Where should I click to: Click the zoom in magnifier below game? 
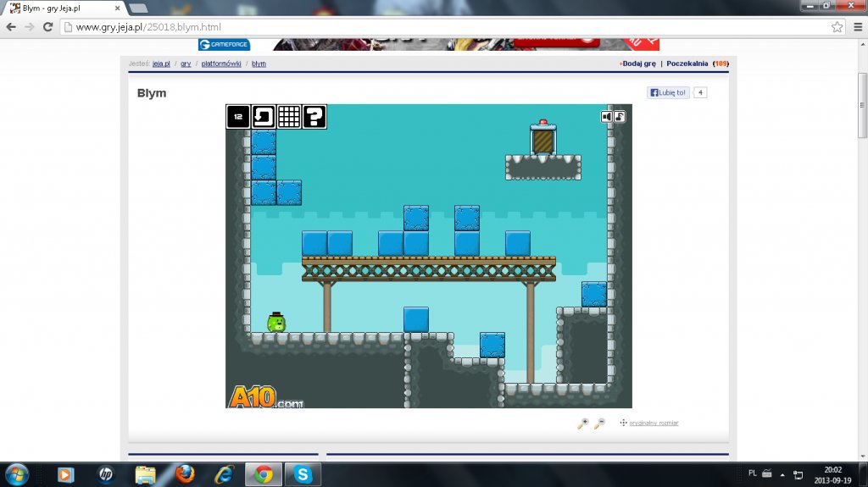pyautogui.click(x=583, y=423)
